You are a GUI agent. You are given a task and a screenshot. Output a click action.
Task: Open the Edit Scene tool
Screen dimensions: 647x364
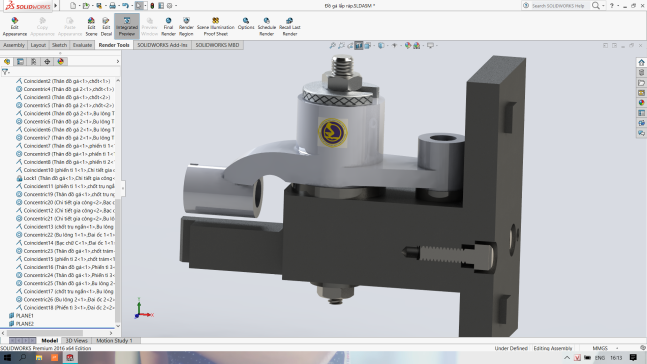coord(91,27)
